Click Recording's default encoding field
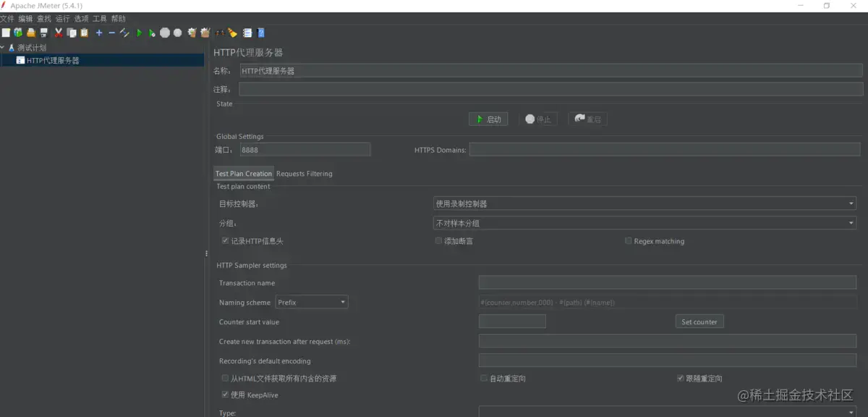The width and height of the screenshot is (868, 417). (667, 361)
